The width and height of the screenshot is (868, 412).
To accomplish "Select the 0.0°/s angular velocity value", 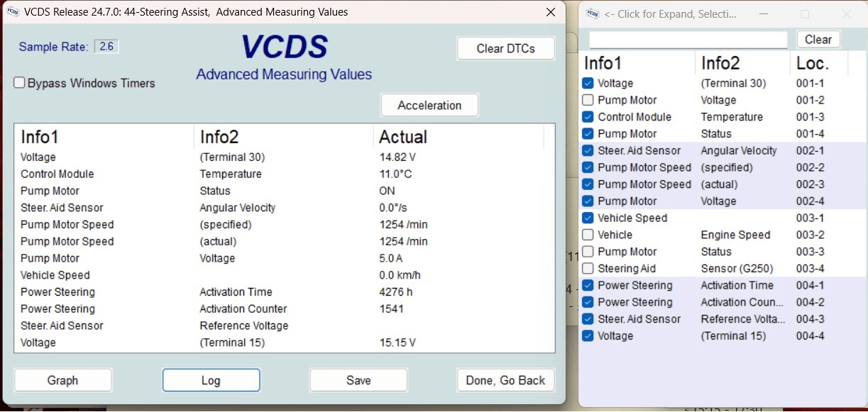I will (x=395, y=208).
